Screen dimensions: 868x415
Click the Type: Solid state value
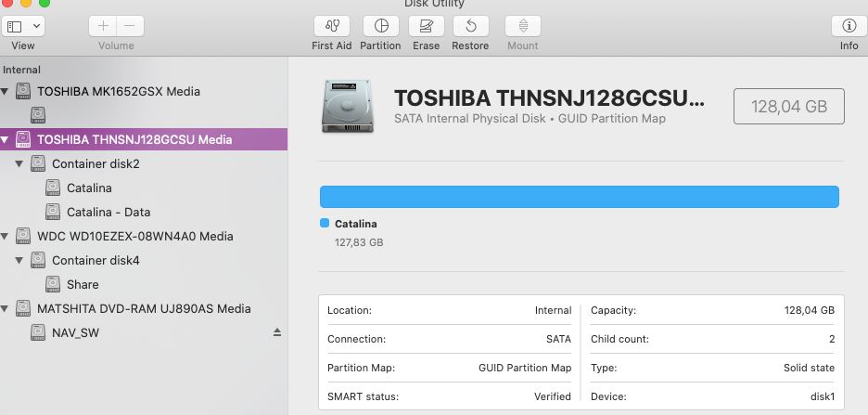pos(810,368)
